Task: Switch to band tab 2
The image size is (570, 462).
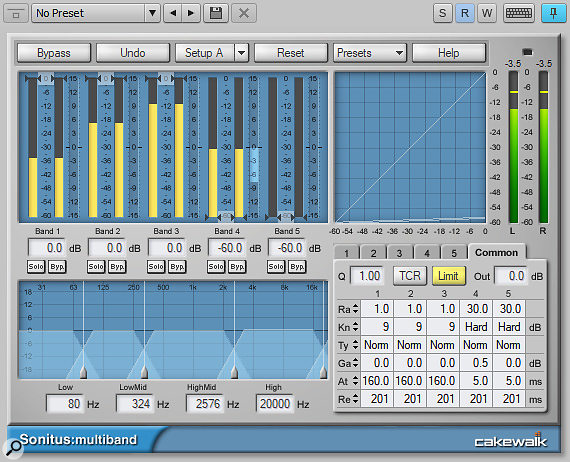Action: coord(373,253)
